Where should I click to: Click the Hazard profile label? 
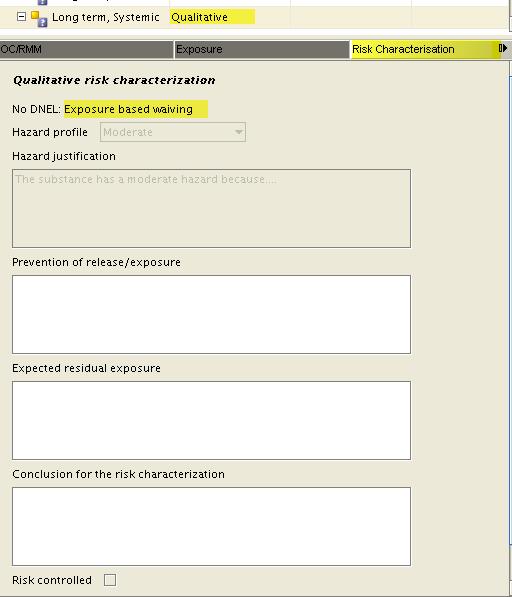(50, 132)
